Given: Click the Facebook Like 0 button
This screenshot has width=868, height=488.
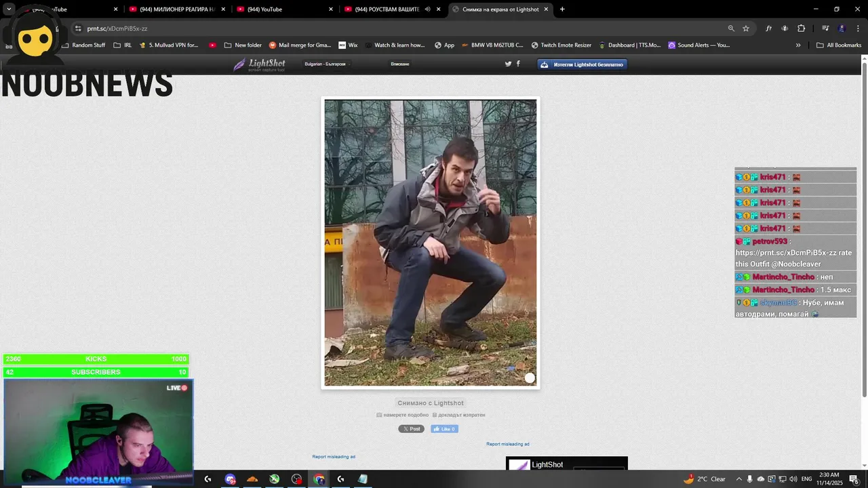Looking at the screenshot, I should (x=444, y=429).
